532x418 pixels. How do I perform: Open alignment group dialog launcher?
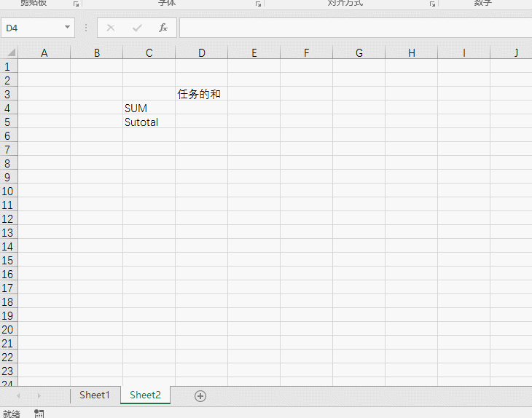pos(432,4)
